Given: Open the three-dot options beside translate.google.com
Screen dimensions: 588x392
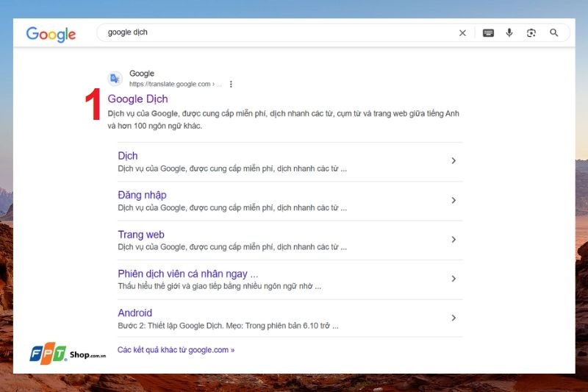Looking at the screenshot, I should tap(231, 84).
